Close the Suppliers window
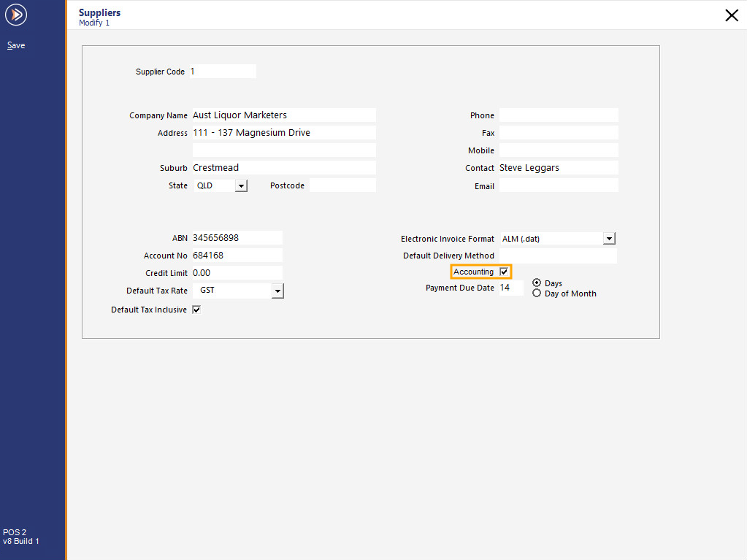 (x=732, y=15)
